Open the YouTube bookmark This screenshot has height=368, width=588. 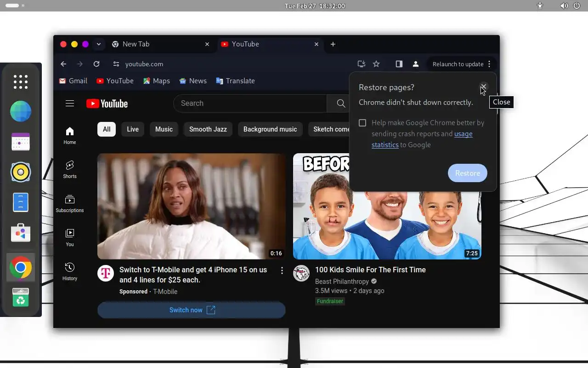pyautogui.click(x=115, y=81)
